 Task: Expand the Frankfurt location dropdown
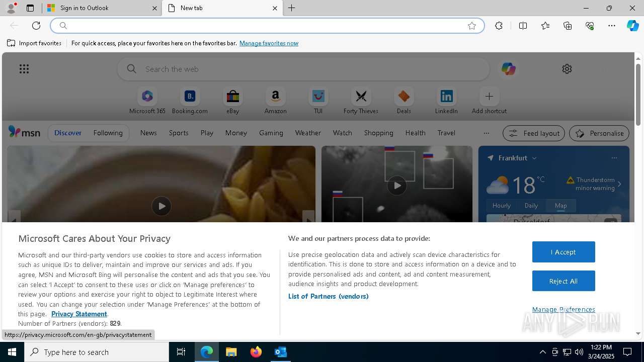534,158
